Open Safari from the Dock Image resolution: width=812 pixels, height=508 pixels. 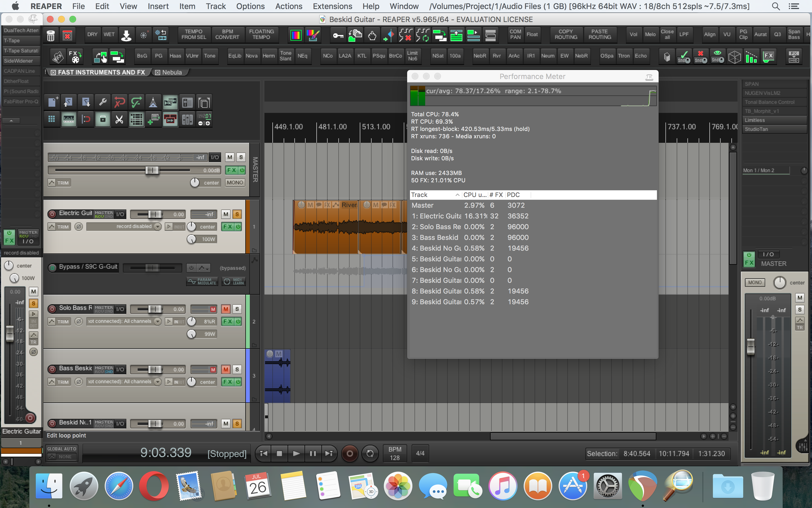pyautogui.click(x=119, y=486)
